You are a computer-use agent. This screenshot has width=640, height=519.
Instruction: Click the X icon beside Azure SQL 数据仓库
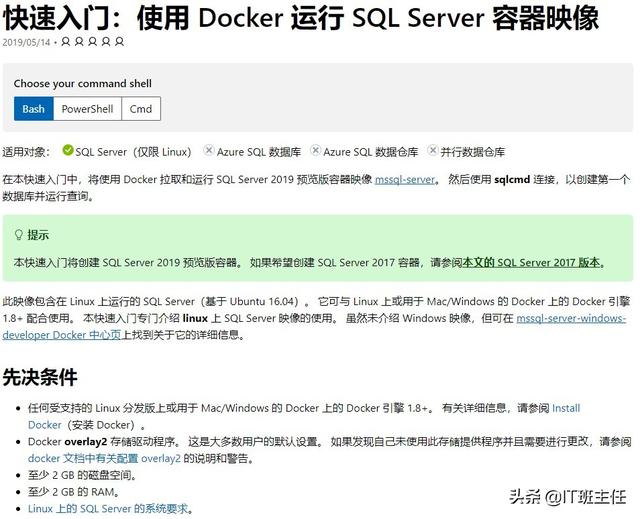click(x=315, y=150)
